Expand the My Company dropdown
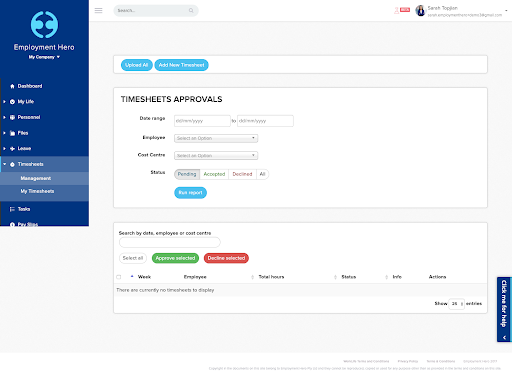This screenshot has height=378, width=512. (44, 57)
